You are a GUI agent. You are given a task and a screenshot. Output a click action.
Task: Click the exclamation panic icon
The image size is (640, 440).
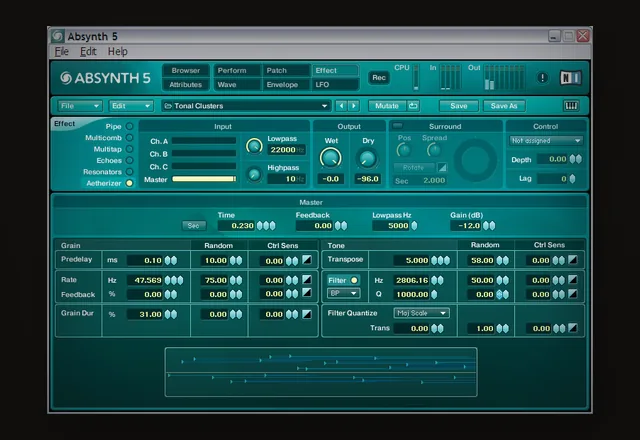(x=542, y=78)
